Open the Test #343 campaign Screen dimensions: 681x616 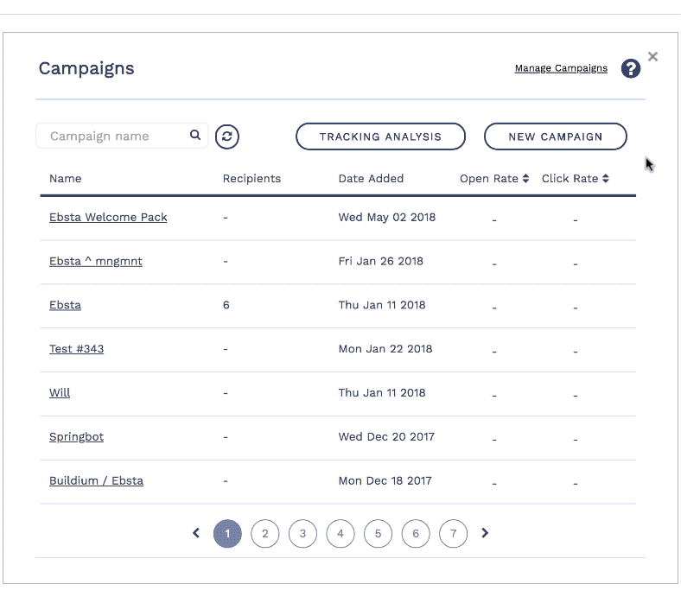[77, 350]
